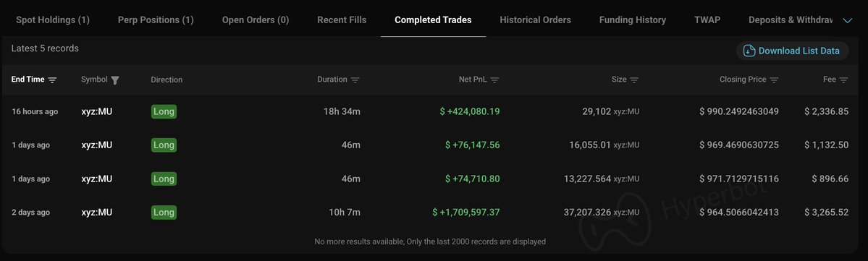
Task: Sort by Duration column icon
Action: 355,80
